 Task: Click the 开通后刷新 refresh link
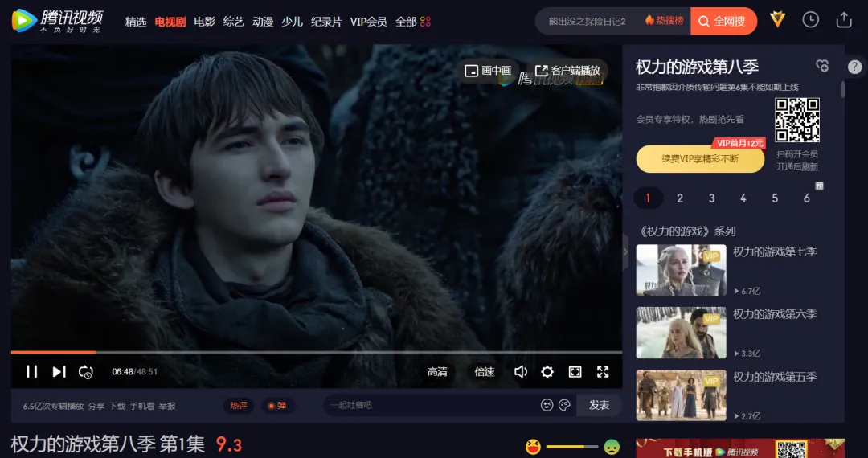797,166
